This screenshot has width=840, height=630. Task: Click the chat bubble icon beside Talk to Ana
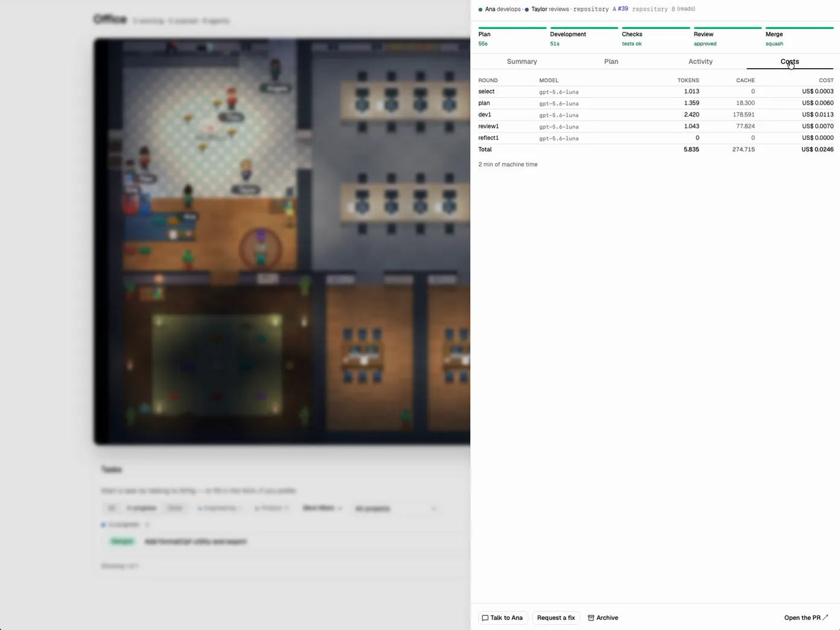485,618
